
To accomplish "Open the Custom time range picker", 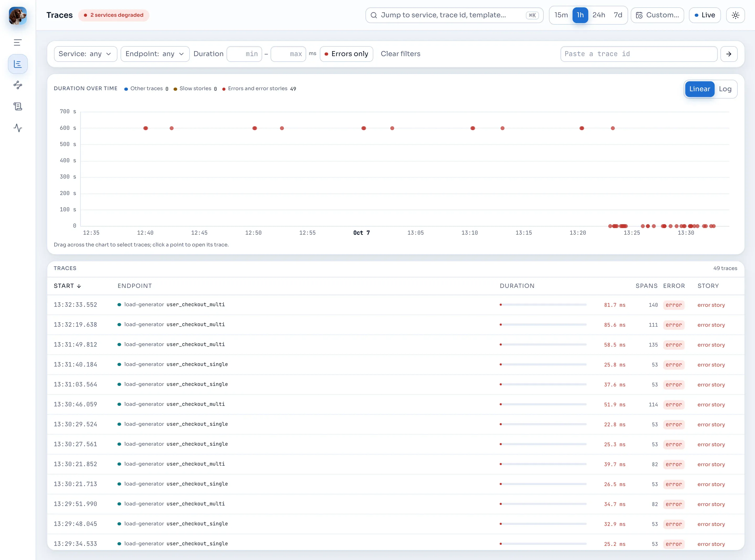I will click(657, 15).
